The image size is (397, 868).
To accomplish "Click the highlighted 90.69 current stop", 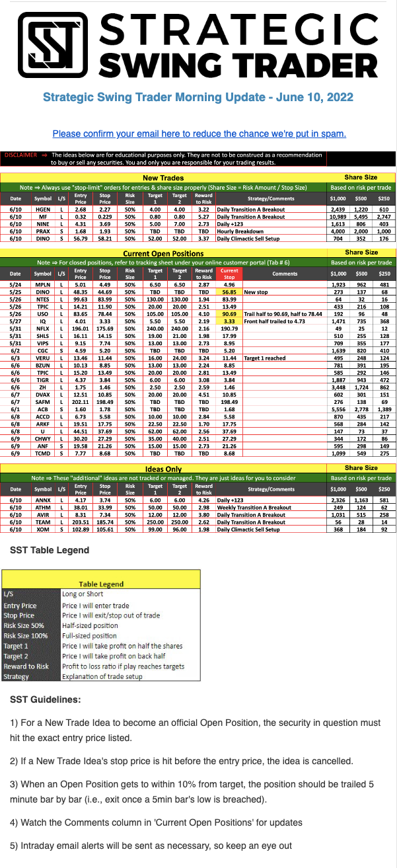I will (x=229, y=313).
